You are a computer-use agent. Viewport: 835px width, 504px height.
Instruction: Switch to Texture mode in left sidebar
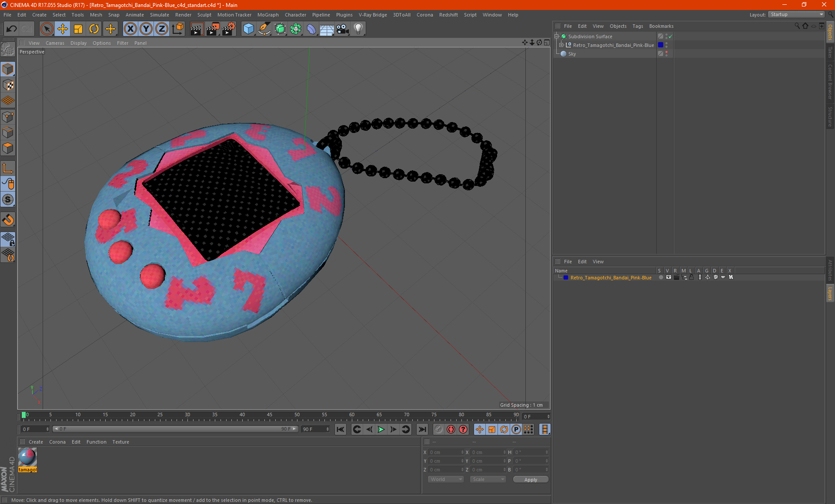pyautogui.click(x=8, y=85)
